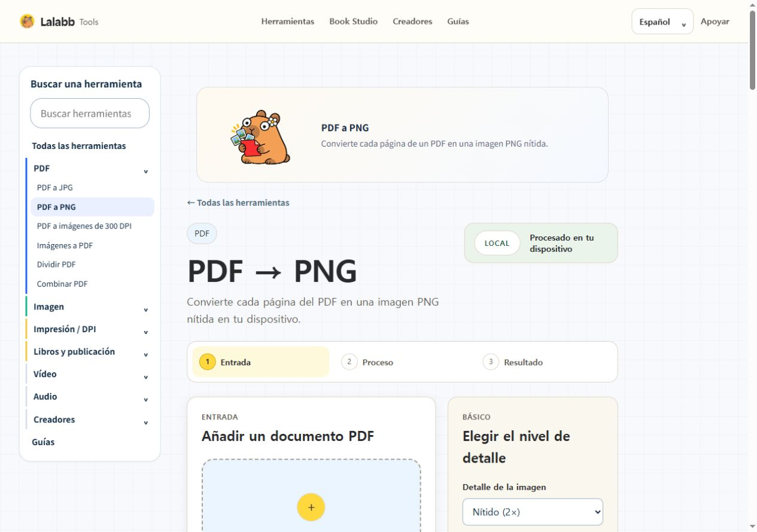Open the Combinar PDF tool
This screenshot has height=532, width=757.
[62, 284]
